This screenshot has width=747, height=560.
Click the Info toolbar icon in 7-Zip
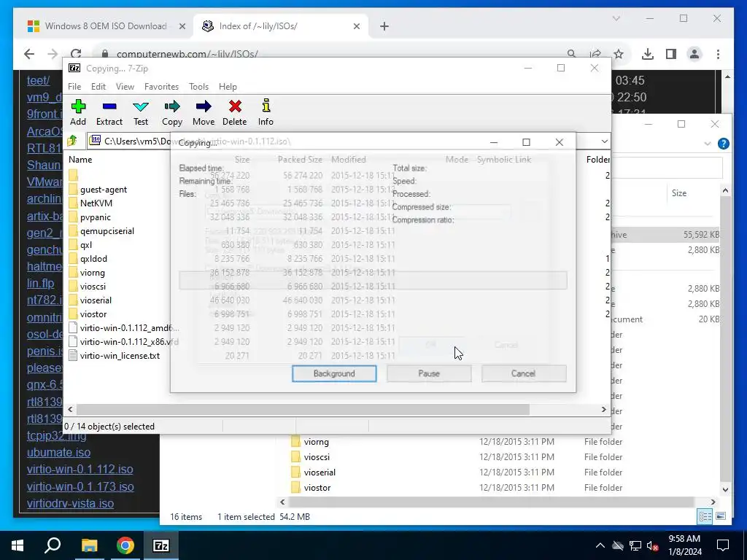coord(266,112)
